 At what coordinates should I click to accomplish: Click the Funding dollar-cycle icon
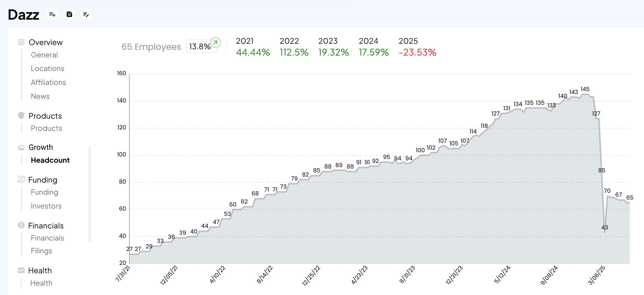point(21,179)
